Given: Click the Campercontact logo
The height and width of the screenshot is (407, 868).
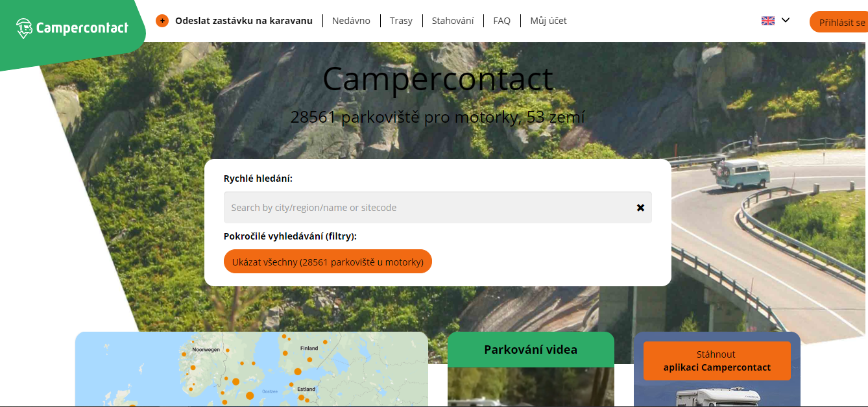Looking at the screenshot, I should click(72, 28).
